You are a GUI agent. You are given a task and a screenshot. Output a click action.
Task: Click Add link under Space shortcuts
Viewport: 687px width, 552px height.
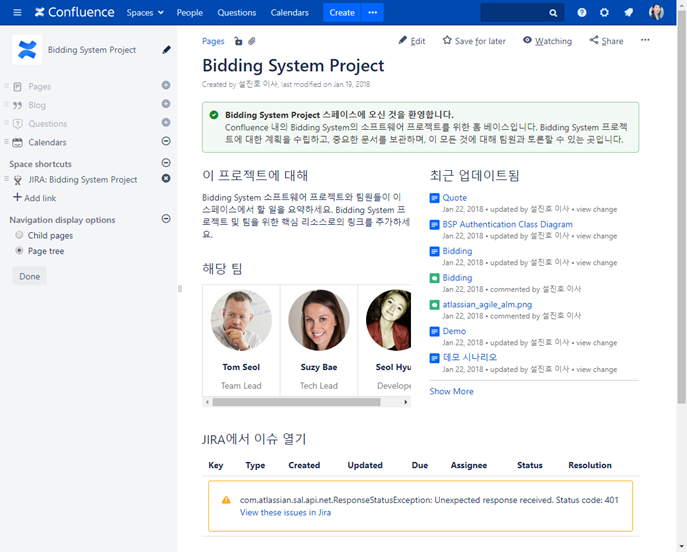coord(35,198)
